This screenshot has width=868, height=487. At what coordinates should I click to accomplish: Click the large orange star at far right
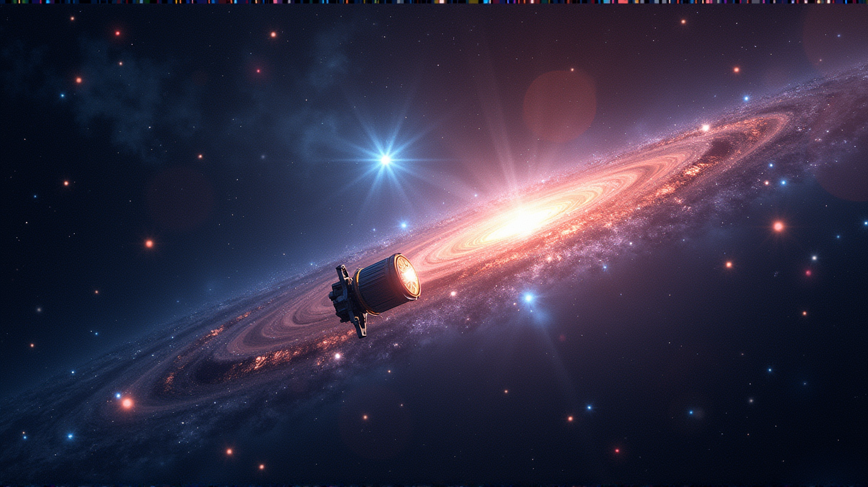tap(778, 227)
